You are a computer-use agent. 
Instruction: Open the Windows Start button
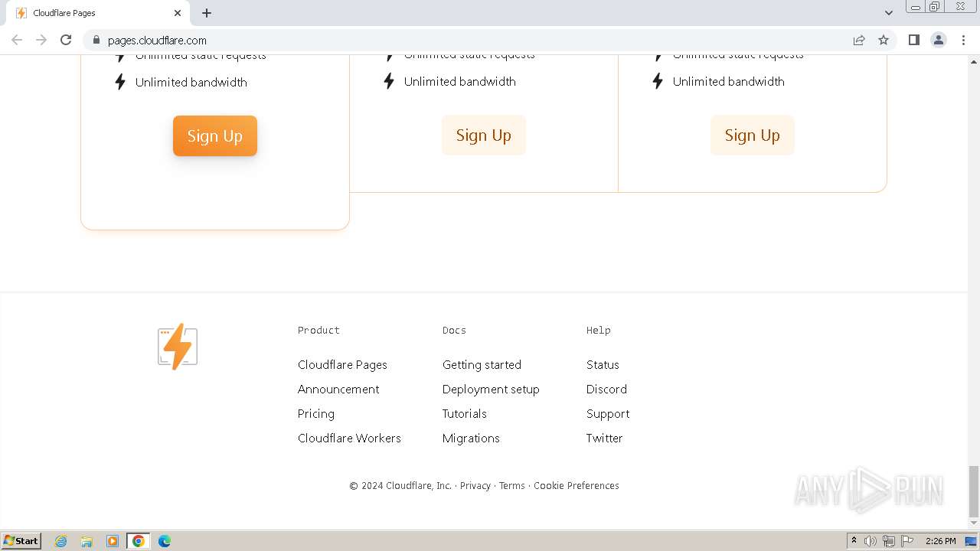point(21,541)
